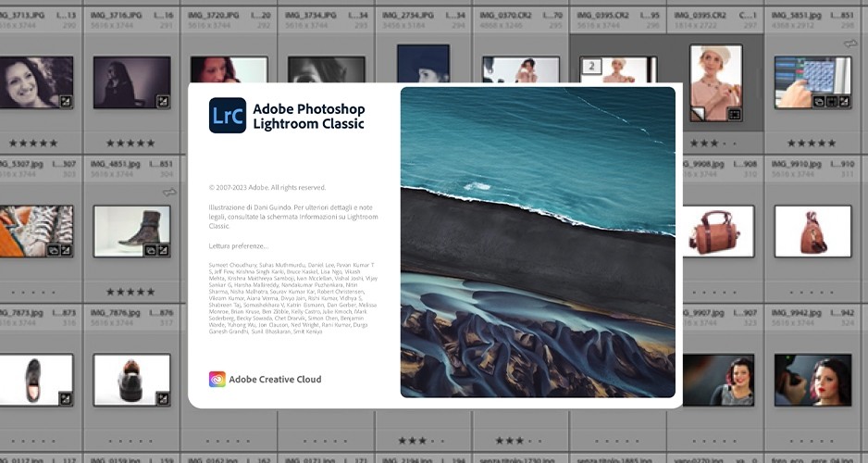Viewport: 868px width, 463px height.
Task: Select the IMG_9942.jpg portrait thumbnail
Action: 812,380
